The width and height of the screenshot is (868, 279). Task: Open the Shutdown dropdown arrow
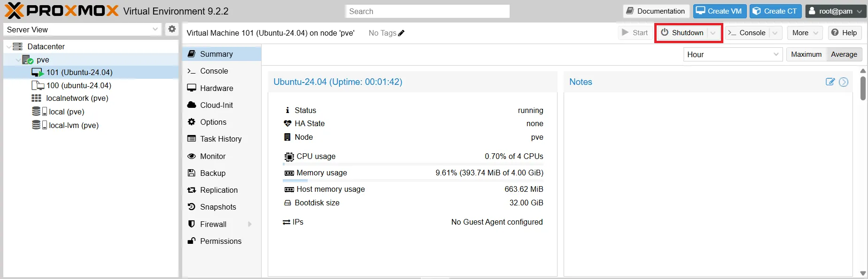pos(713,33)
